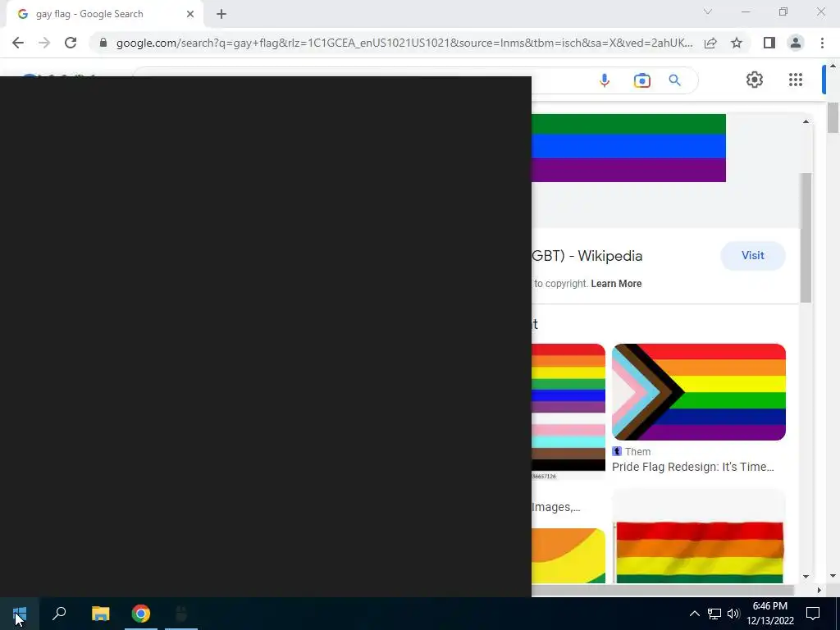Screen dimensions: 840x630
Task: Open Google apps grid
Action: 796,80
